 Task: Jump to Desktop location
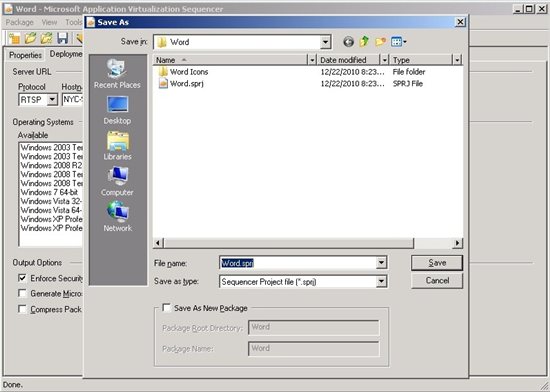coord(117,110)
